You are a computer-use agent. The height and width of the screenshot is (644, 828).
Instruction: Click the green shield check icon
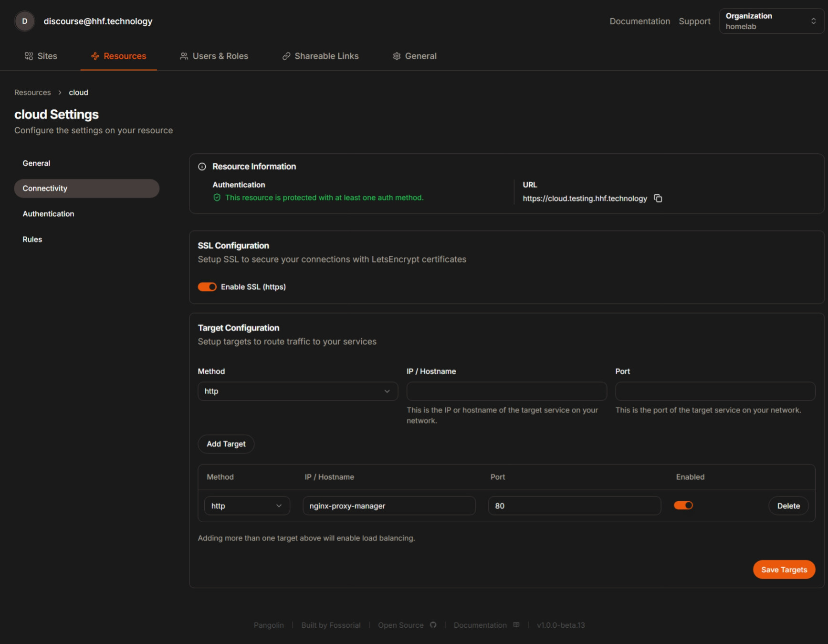[217, 198]
